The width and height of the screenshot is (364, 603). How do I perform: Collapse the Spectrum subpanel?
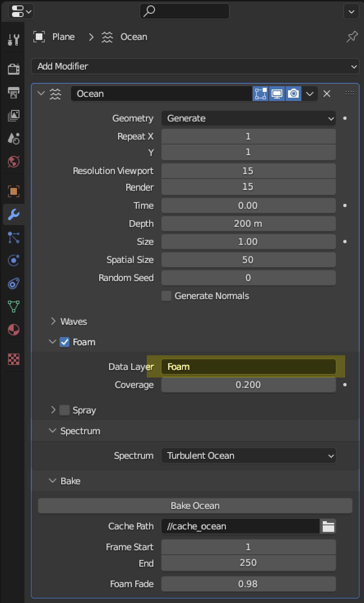point(52,431)
